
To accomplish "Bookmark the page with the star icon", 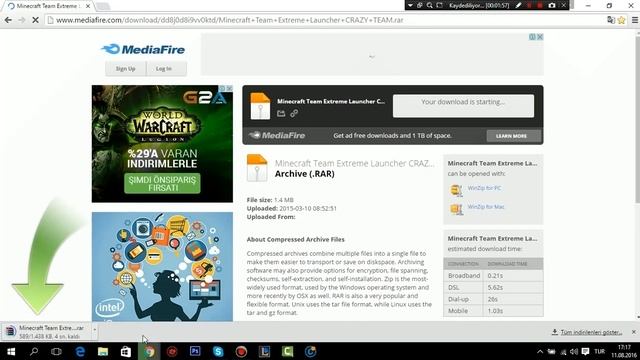I will pos(621,20).
